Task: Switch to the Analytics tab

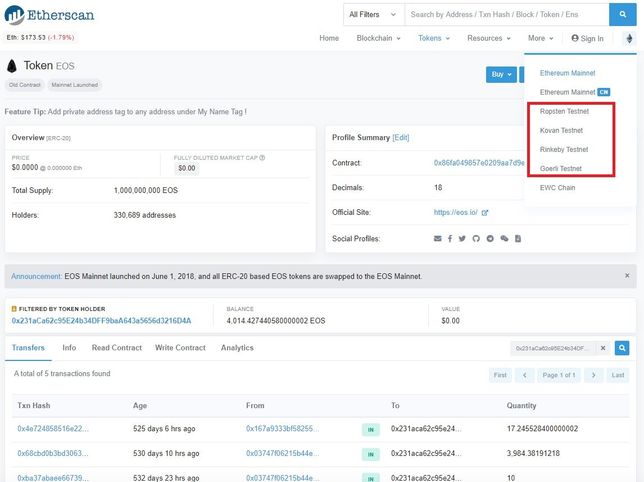Action: point(237,348)
